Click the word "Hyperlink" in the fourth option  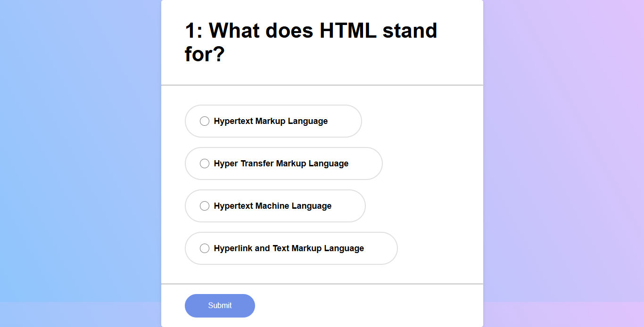(x=233, y=248)
